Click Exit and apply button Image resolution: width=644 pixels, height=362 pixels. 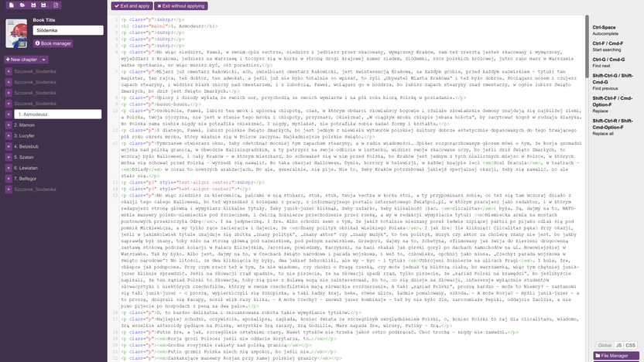point(132,5)
